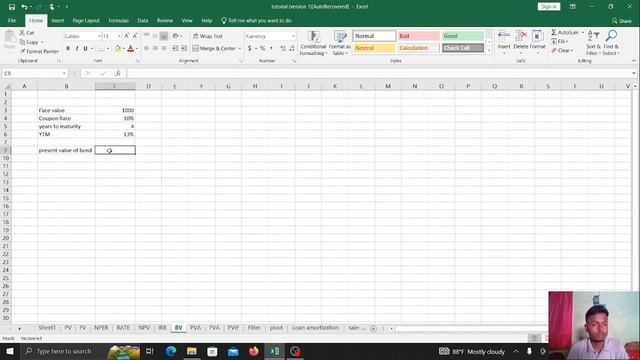Click the Windows Start button
This screenshot has width=640, height=360.
[x=10, y=351]
